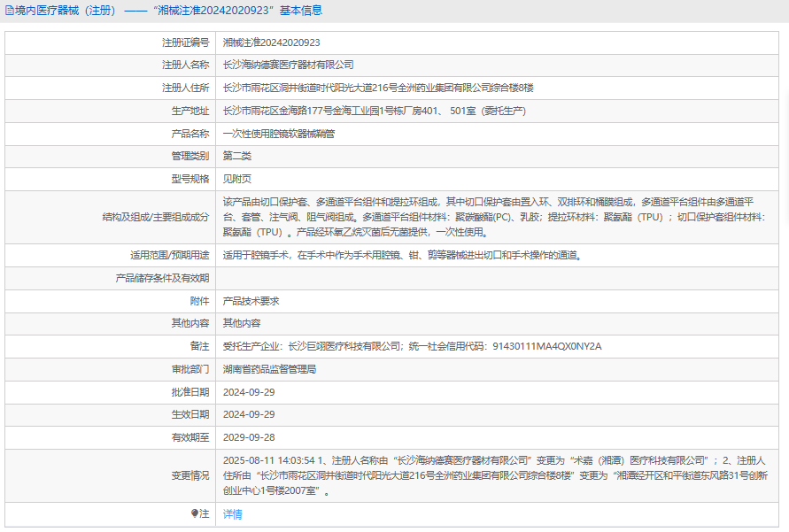Image resolution: width=789 pixels, height=532 pixels.
Task: Click the 备注 label
Action: pos(199,346)
